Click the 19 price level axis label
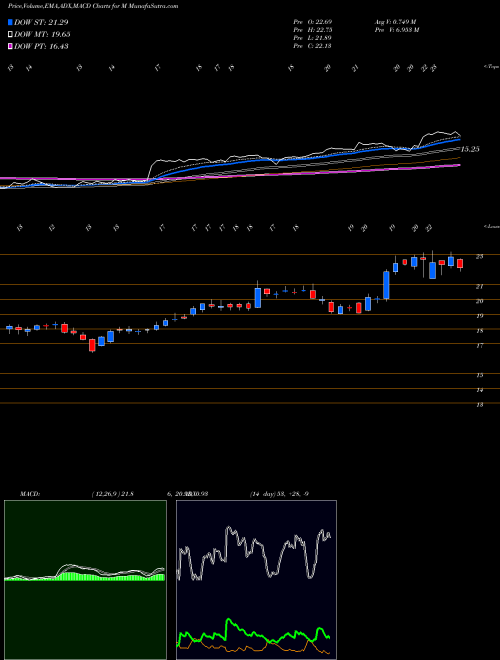Image resolution: width=500 pixels, height=660 pixels. click(480, 316)
